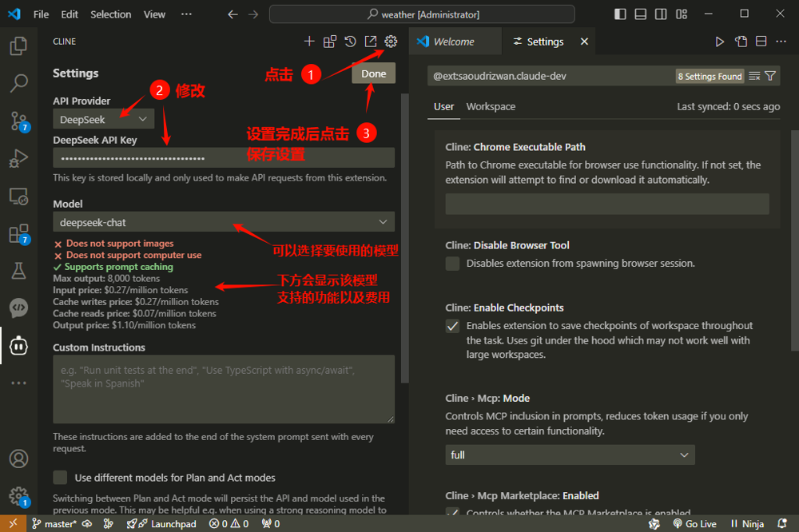This screenshot has width=799, height=532.
Task: Open the Extensions view icon
Action: (x=18, y=233)
